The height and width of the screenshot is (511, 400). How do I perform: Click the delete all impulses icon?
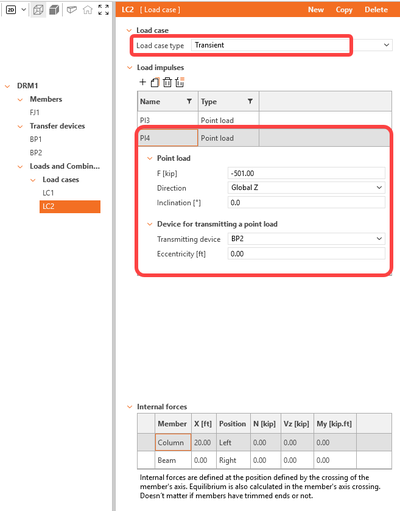180,82
